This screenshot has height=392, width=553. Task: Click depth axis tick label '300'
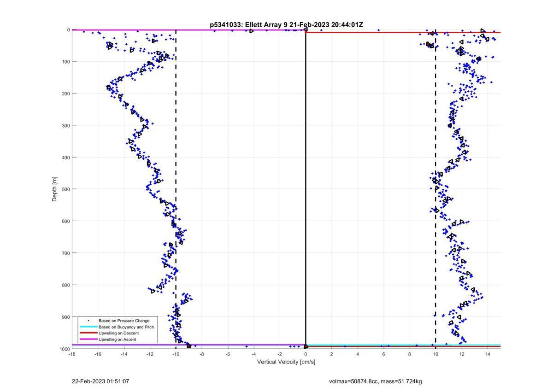point(65,125)
